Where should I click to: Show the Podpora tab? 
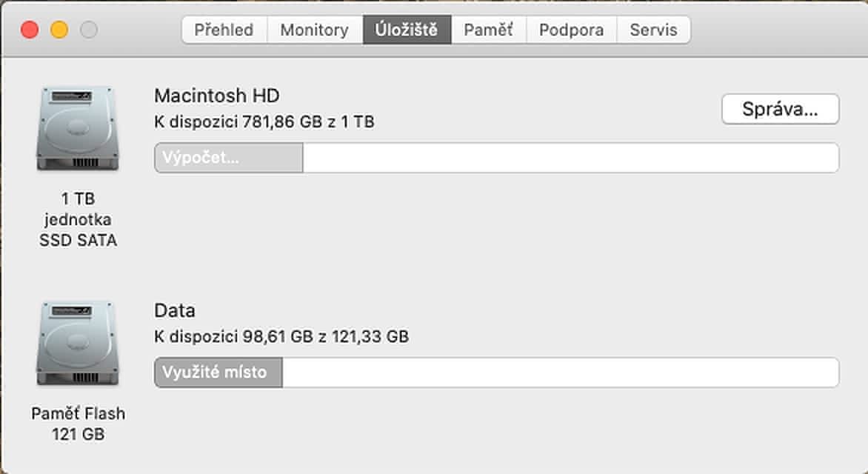(571, 30)
